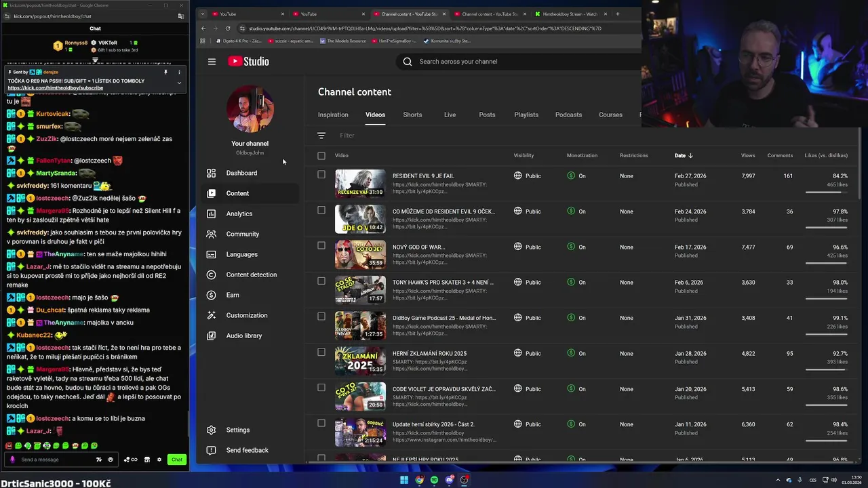Viewport: 868px width, 488px height.
Task: Switch to the Posts tab
Action: pyautogui.click(x=487, y=115)
